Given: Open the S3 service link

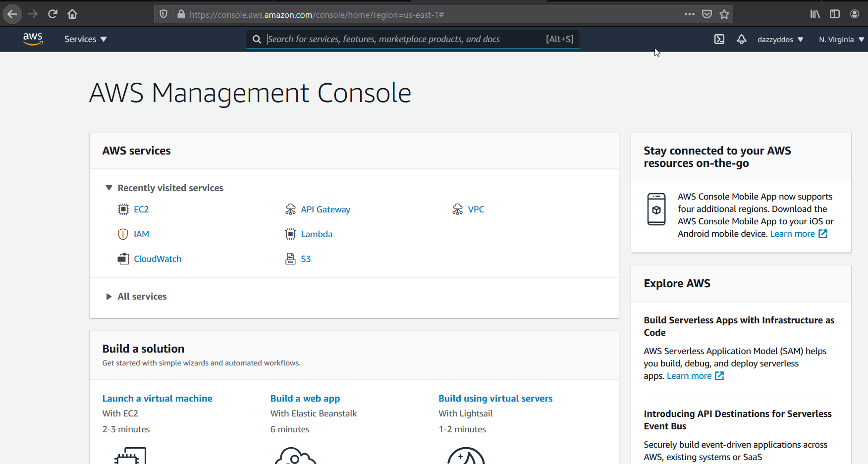Looking at the screenshot, I should coord(306,259).
